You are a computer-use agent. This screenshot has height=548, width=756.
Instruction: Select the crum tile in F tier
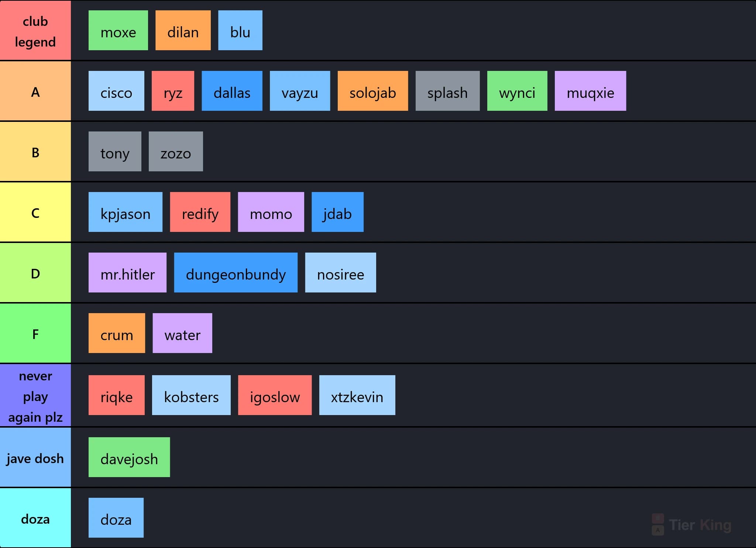pyautogui.click(x=117, y=333)
